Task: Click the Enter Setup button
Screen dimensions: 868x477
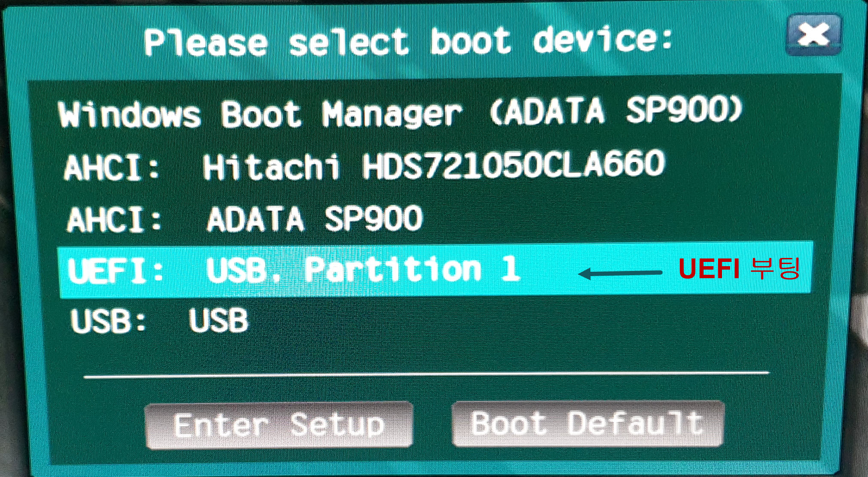Action: pos(279,425)
